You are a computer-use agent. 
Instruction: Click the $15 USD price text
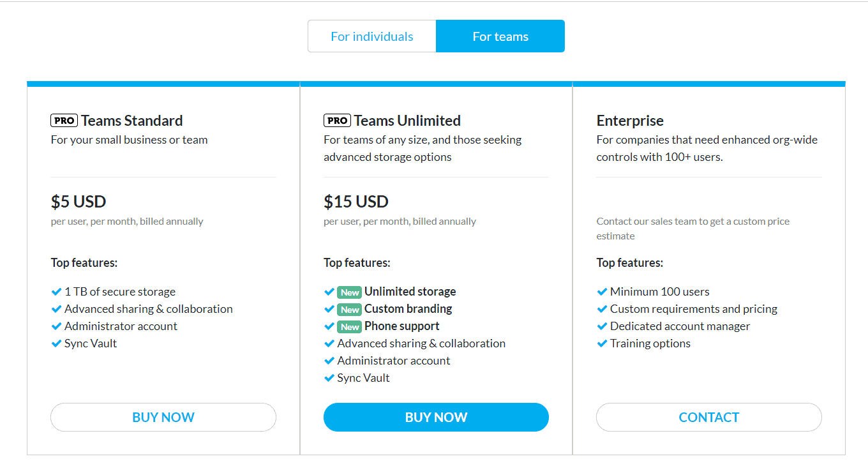pyautogui.click(x=356, y=202)
